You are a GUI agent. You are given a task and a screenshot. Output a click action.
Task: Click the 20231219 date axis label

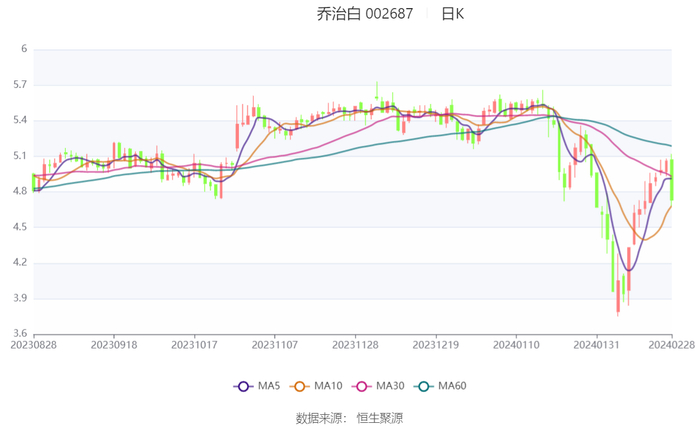click(435, 345)
